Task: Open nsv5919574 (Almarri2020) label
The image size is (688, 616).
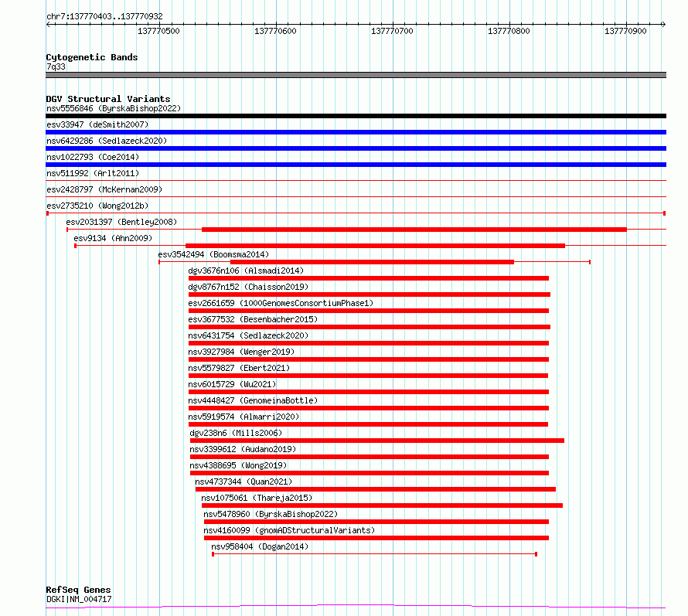Action: [x=244, y=417]
